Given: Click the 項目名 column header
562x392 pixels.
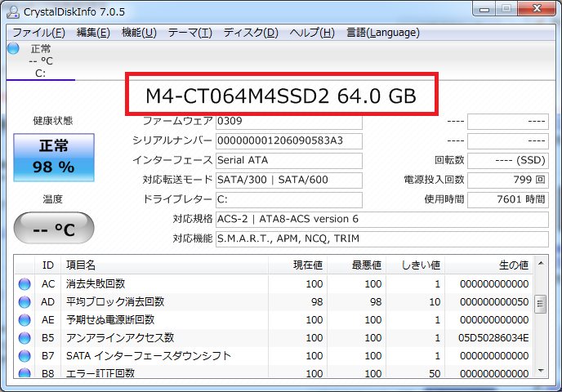Looking at the screenshot, I should coord(164,265).
